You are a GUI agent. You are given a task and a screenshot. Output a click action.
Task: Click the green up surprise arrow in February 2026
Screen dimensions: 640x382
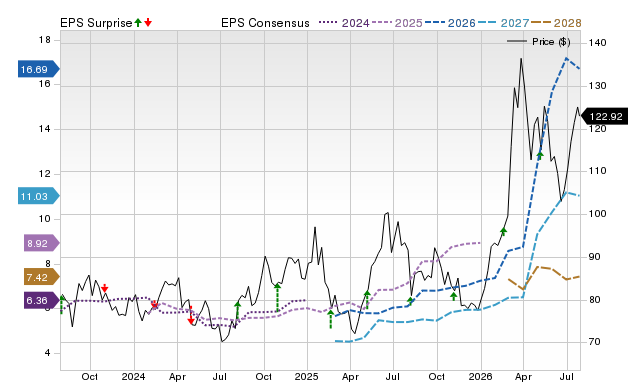(503, 231)
